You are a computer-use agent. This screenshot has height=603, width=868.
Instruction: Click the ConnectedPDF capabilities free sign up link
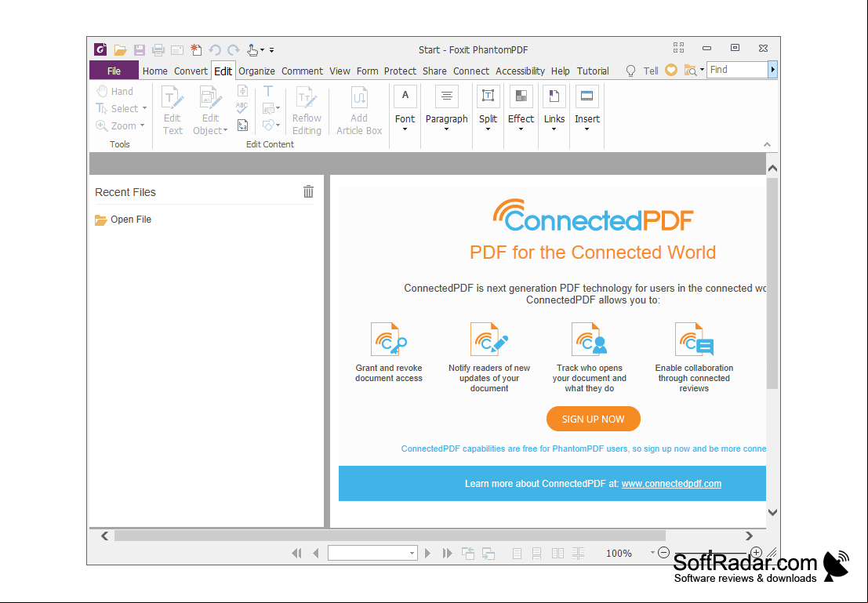(x=583, y=449)
